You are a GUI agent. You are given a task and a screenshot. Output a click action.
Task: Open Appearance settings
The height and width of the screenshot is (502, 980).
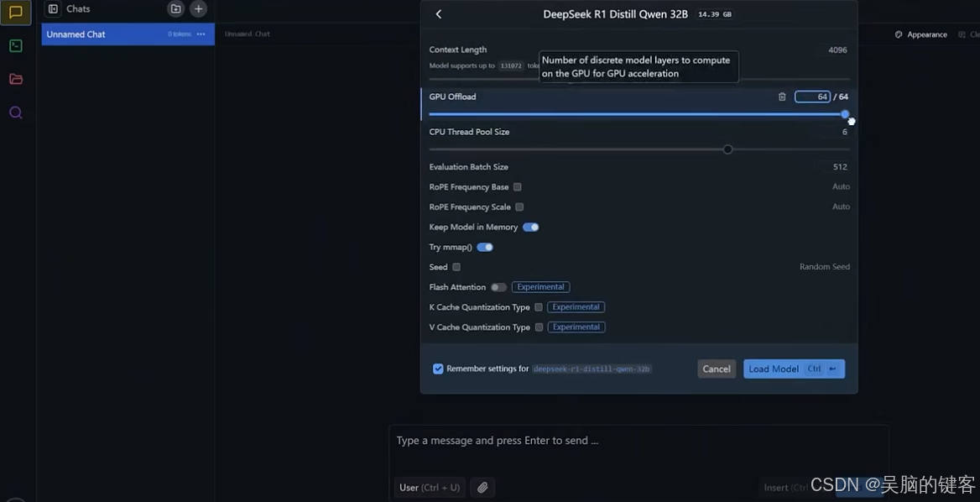(x=921, y=34)
